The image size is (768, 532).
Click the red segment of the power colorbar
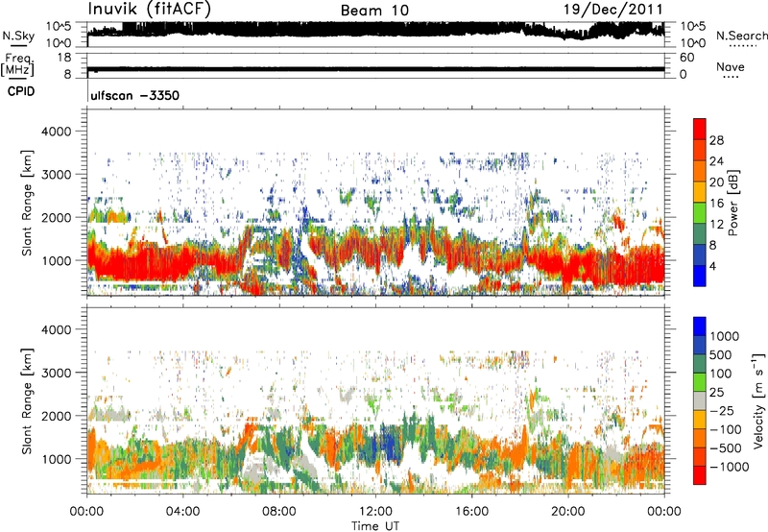point(700,129)
